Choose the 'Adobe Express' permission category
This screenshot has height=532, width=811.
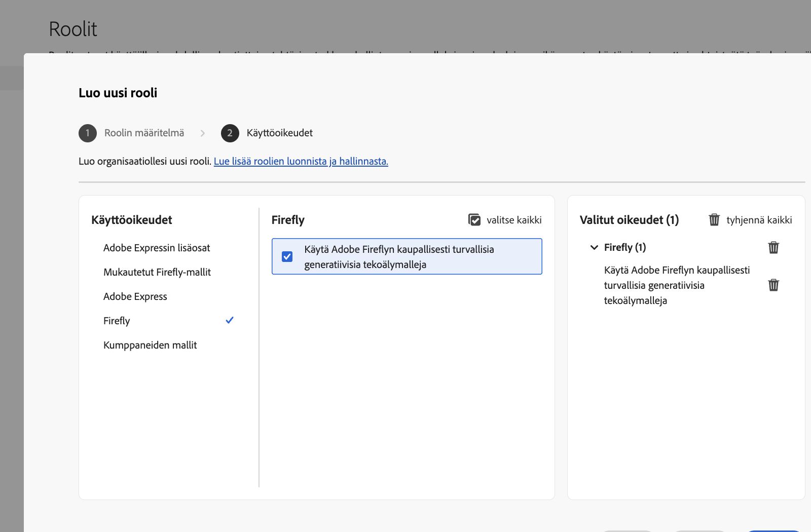pyautogui.click(x=135, y=296)
